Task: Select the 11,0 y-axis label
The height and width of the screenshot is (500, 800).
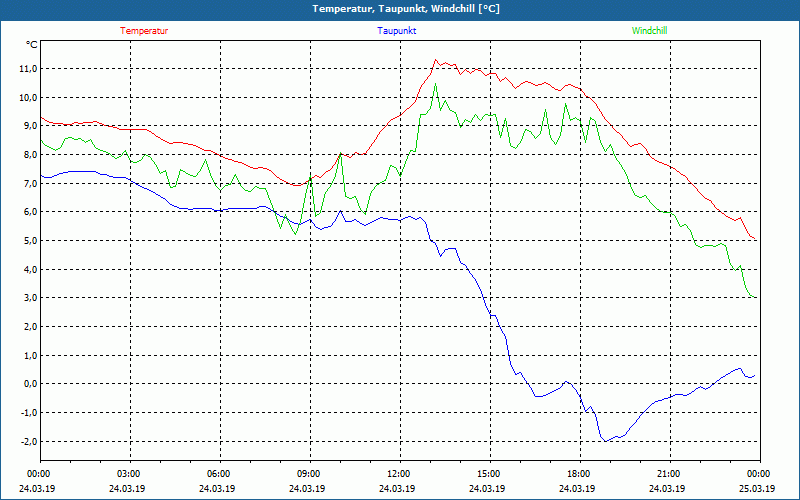Action: coord(25,69)
